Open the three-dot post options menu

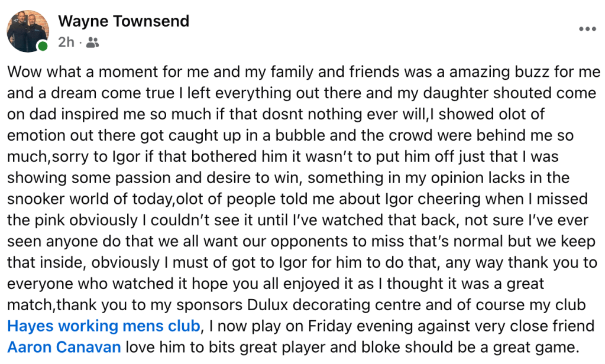(x=587, y=29)
